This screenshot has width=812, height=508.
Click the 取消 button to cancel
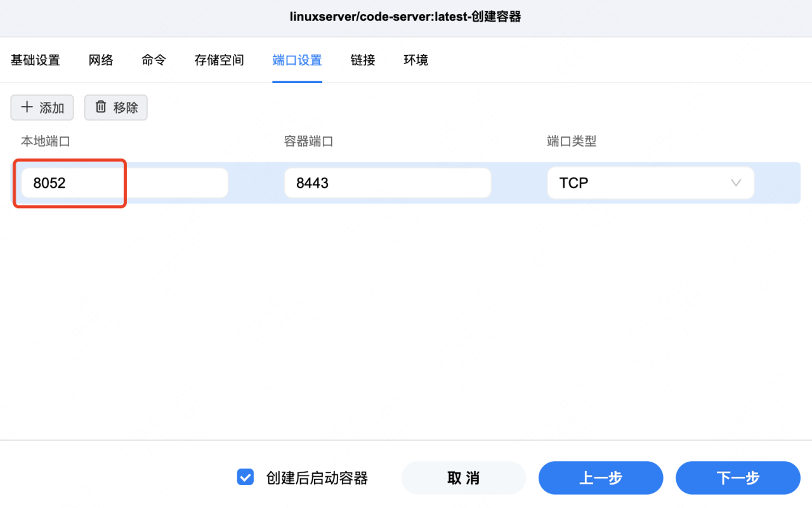coord(463,478)
